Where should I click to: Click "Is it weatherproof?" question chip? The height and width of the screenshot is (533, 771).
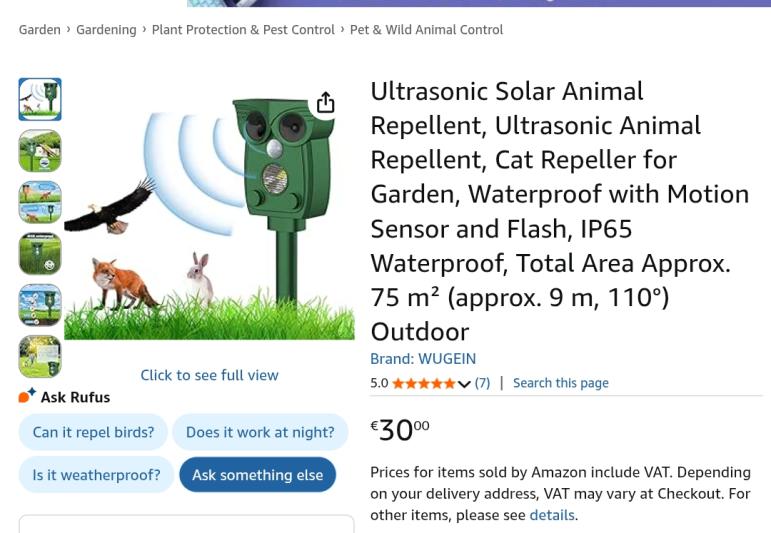[x=96, y=475]
